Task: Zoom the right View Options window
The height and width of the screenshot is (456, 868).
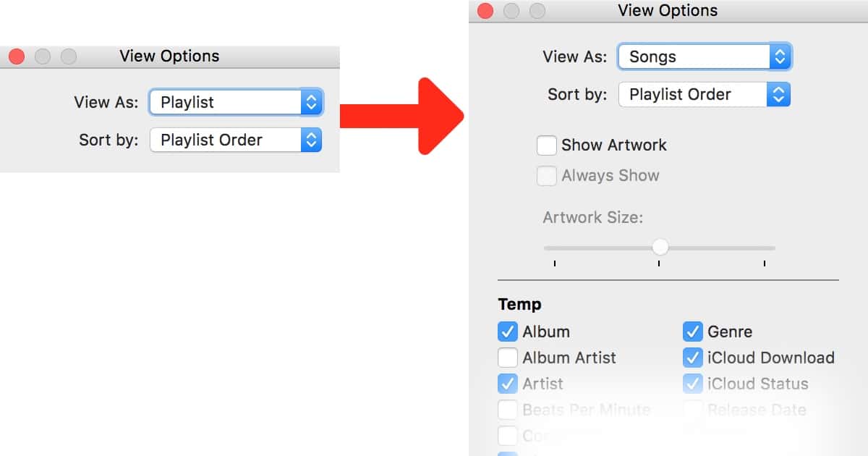Action: tap(537, 11)
